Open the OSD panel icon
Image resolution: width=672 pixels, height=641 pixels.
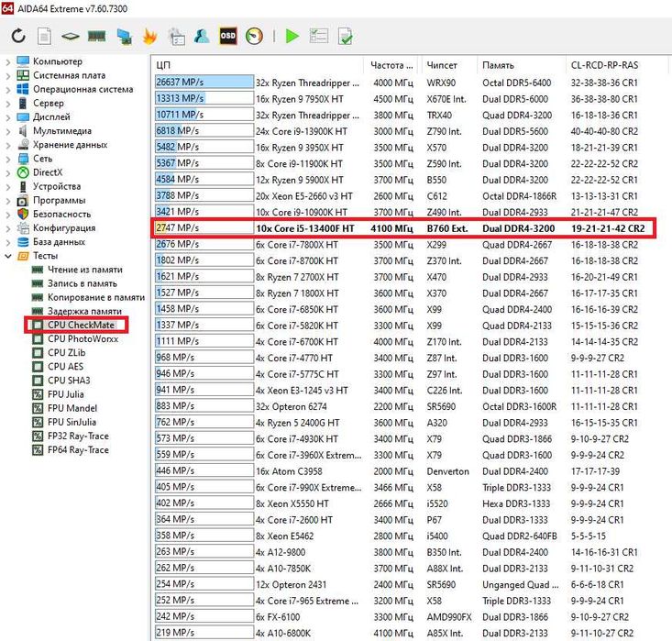coord(228,36)
